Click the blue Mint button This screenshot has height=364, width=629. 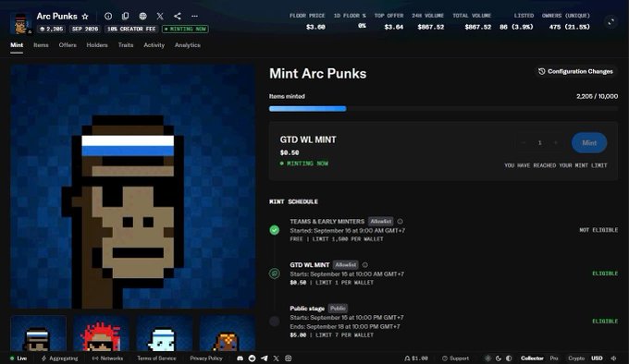tap(589, 143)
